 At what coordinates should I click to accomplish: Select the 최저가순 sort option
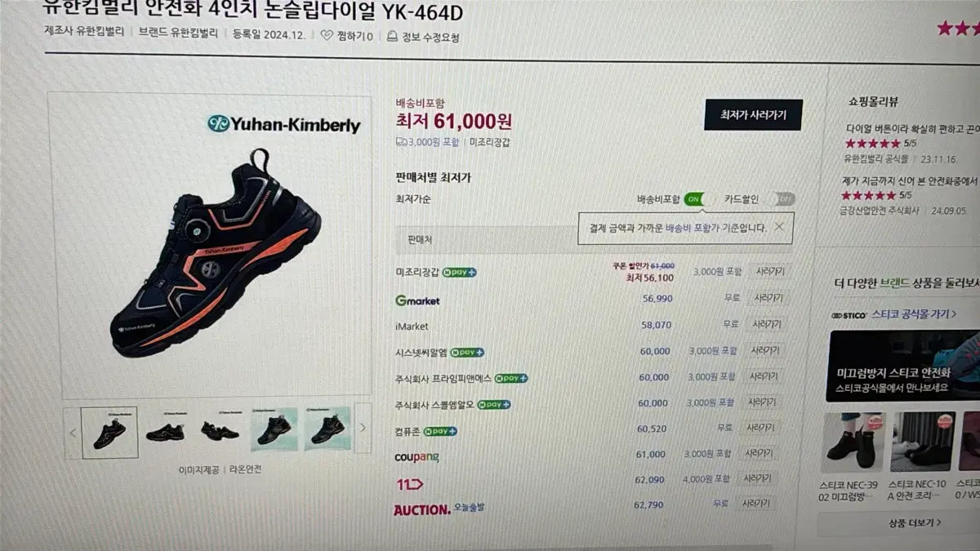[413, 199]
